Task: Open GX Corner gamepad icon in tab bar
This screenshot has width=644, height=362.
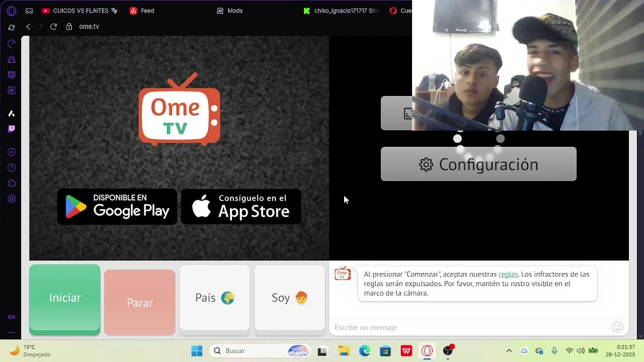Action: [29, 11]
